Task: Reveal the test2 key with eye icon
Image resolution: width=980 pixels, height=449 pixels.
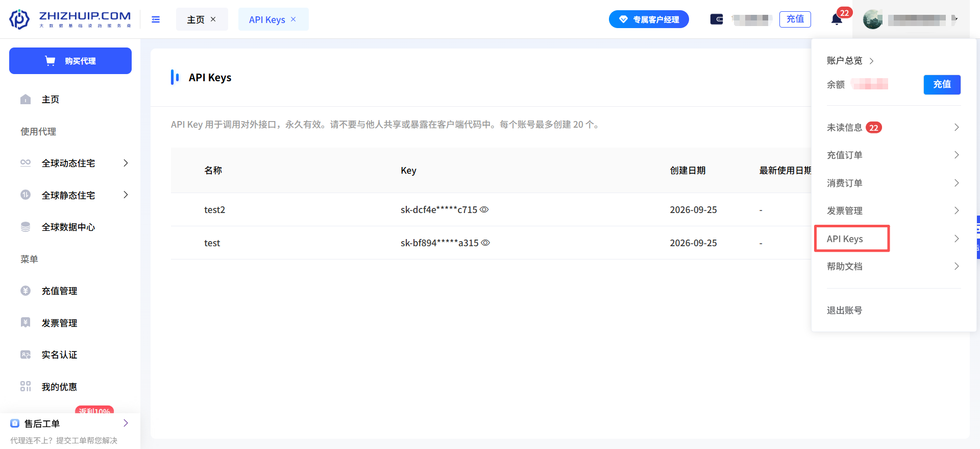Action: tap(484, 209)
